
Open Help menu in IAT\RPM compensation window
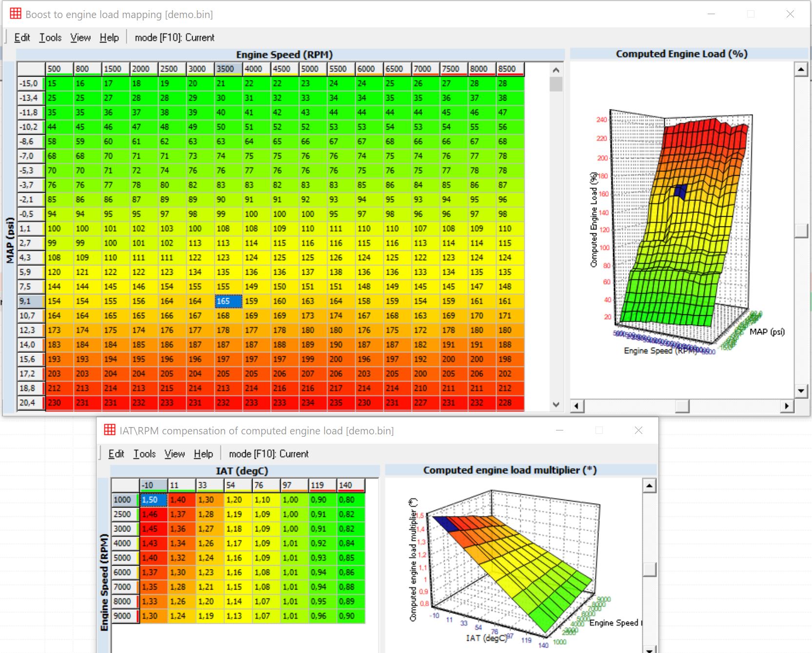tap(203, 454)
